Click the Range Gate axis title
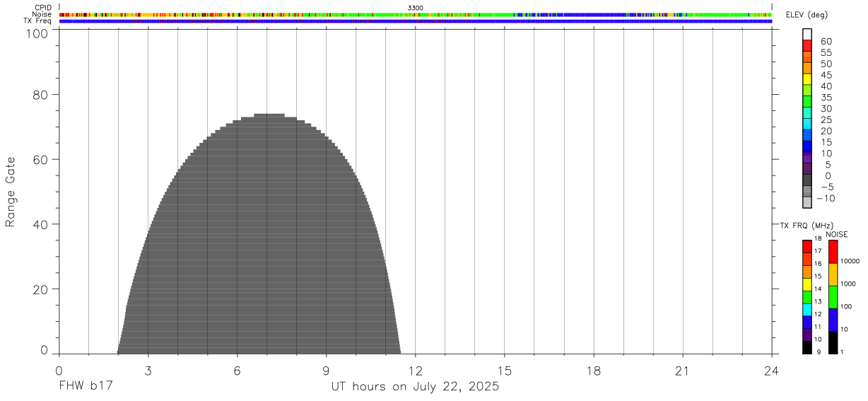The image size is (868, 401). click(x=11, y=192)
